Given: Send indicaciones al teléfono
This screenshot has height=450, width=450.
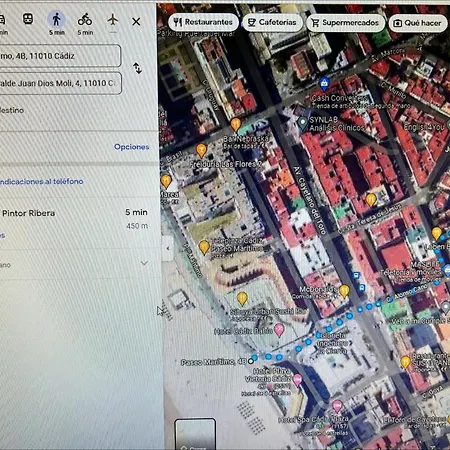Looking at the screenshot, I should 42,181.
